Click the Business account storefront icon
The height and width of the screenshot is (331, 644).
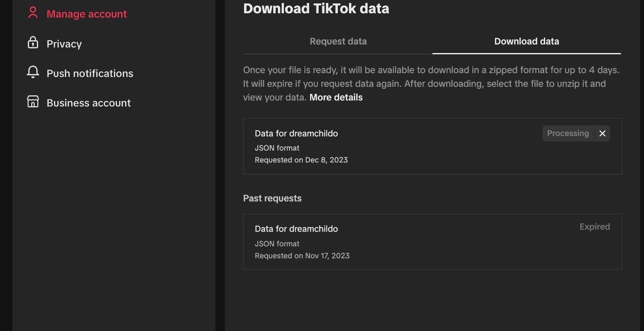33,102
